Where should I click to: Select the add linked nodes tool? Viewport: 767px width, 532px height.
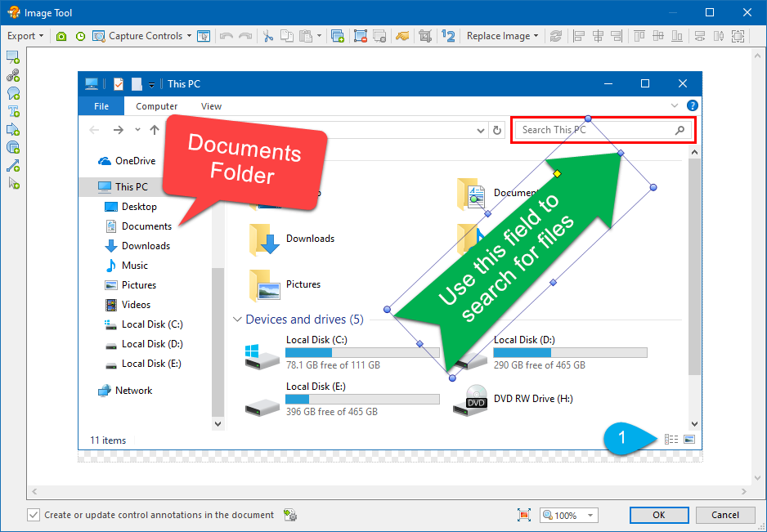pos(13,75)
